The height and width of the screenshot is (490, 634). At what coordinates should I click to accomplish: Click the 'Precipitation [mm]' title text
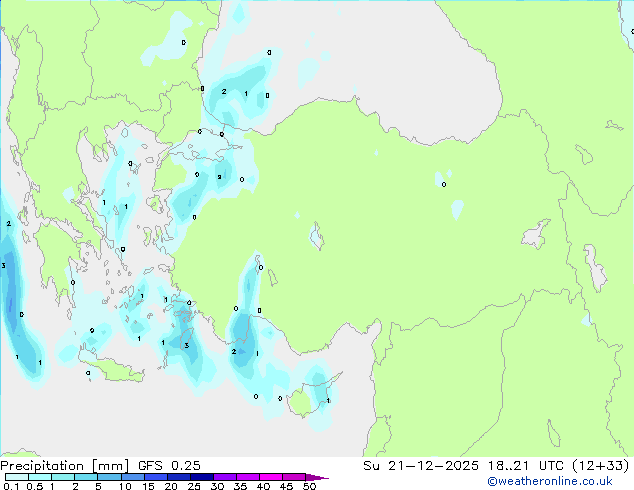click(x=64, y=466)
